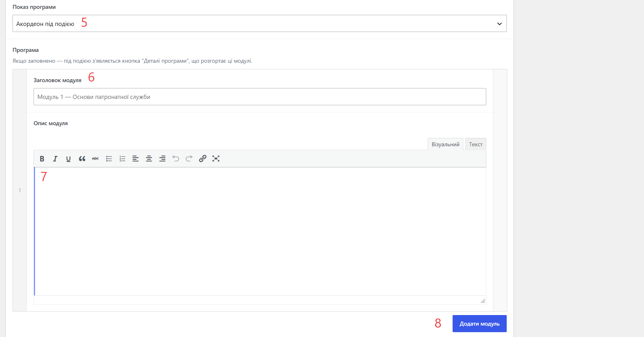
Task: Apply strikethrough (ABC) formatting
Action: coord(95,159)
